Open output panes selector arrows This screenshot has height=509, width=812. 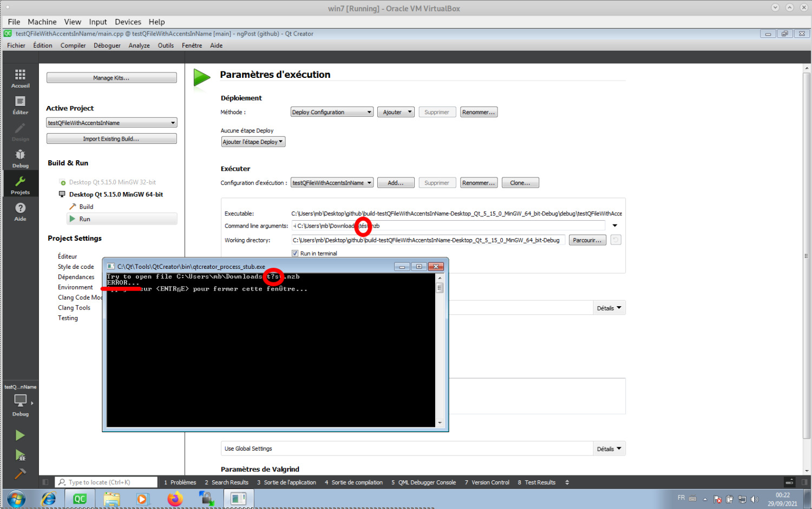click(x=567, y=482)
